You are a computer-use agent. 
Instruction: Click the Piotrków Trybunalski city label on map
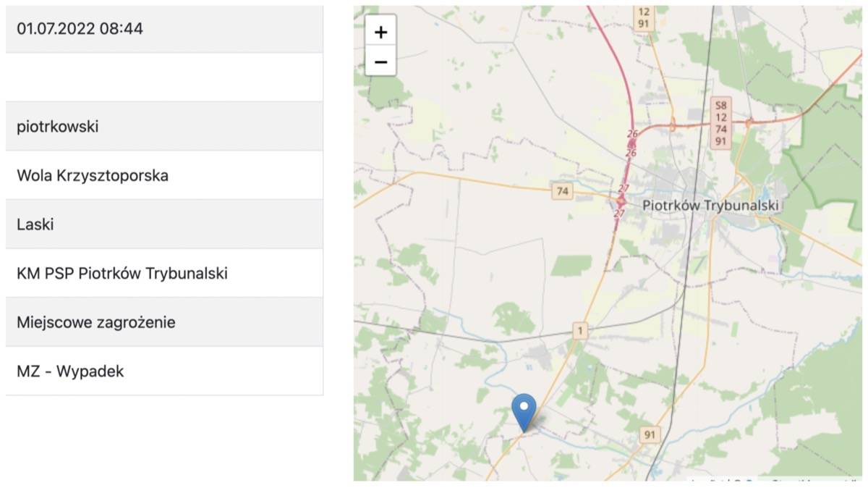click(710, 206)
